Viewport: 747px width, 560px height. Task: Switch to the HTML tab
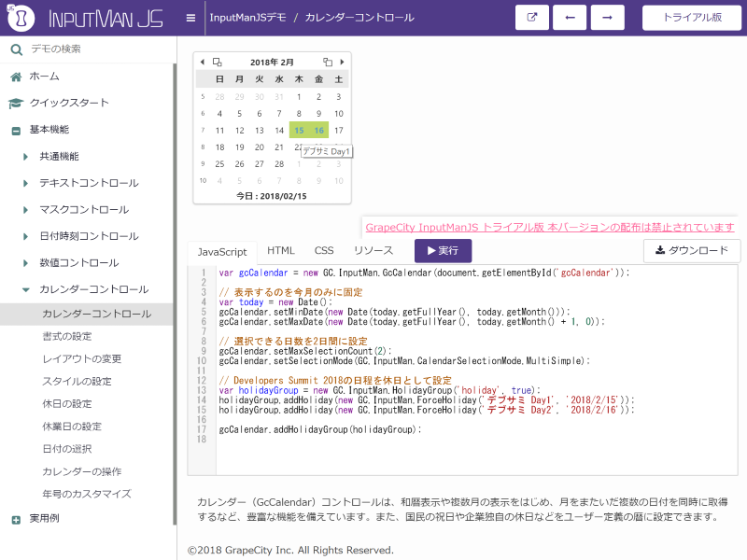281,250
